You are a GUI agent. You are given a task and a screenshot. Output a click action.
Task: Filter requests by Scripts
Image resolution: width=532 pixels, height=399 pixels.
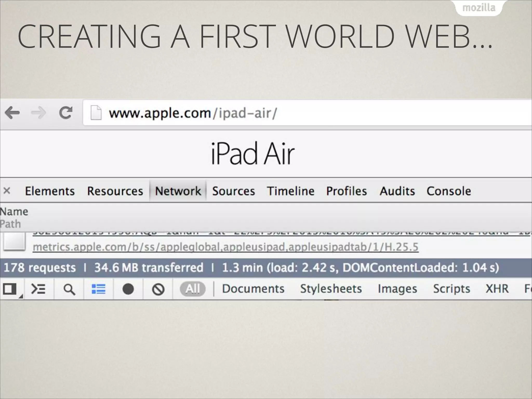pos(451,289)
